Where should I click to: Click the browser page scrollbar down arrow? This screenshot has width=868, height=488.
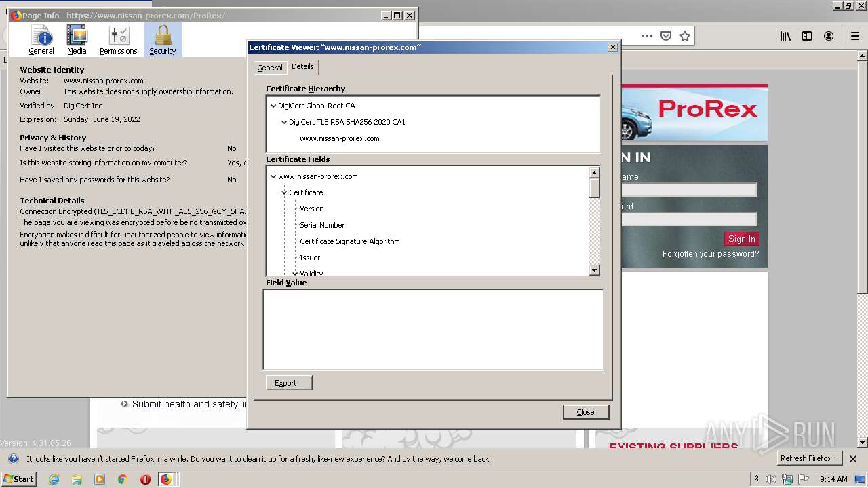tap(863, 443)
